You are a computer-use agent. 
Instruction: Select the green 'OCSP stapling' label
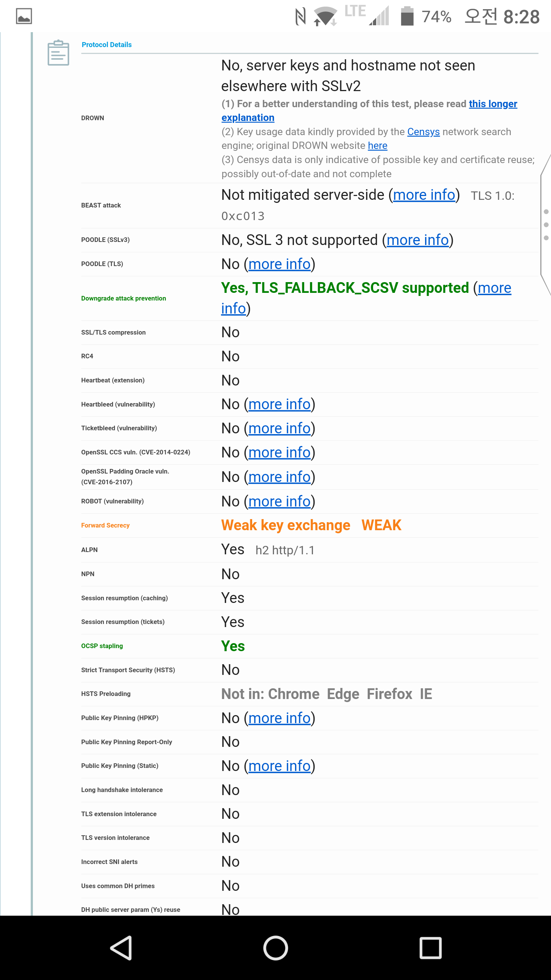click(102, 646)
